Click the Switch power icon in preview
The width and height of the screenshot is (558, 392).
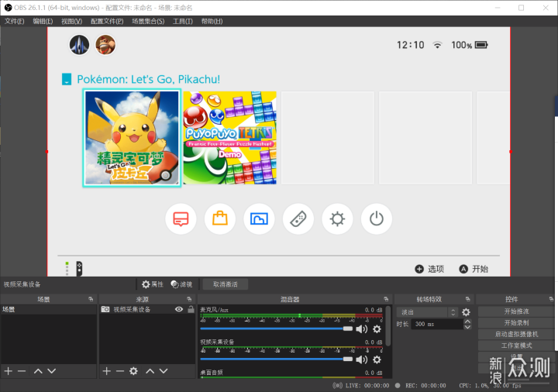point(377,218)
